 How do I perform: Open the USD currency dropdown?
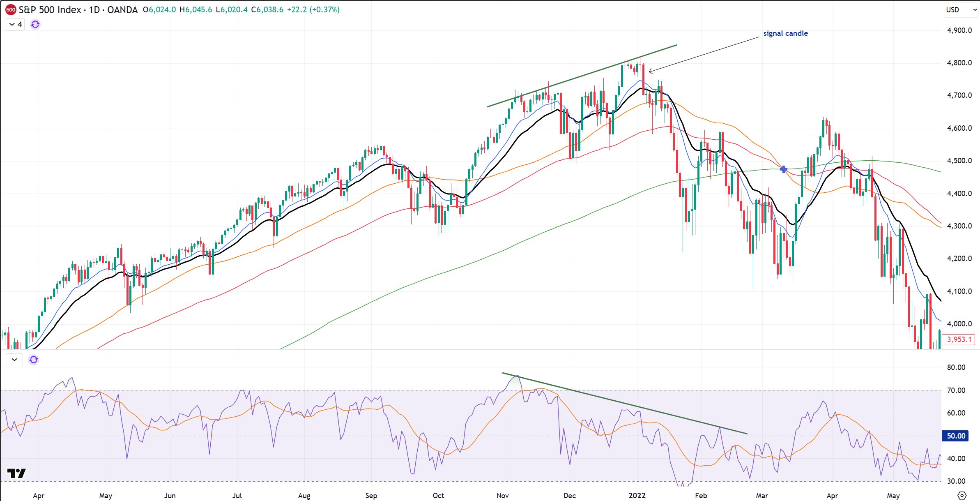click(x=960, y=10)
